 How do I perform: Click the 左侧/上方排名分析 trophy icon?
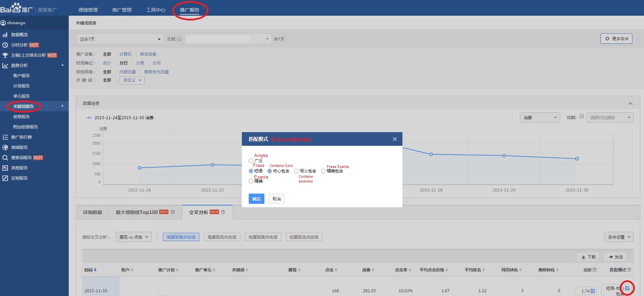coord(5,55)
